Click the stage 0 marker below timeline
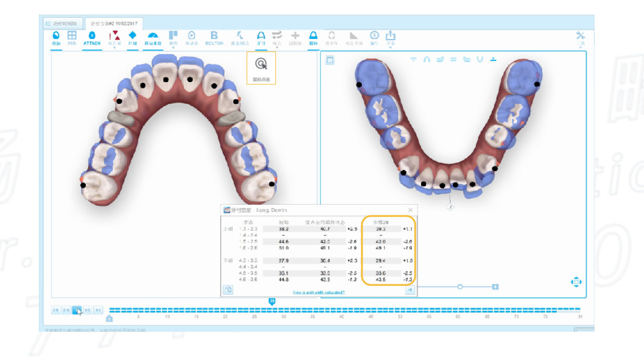This screenshot has width=644, height=364. click(109, 318)
